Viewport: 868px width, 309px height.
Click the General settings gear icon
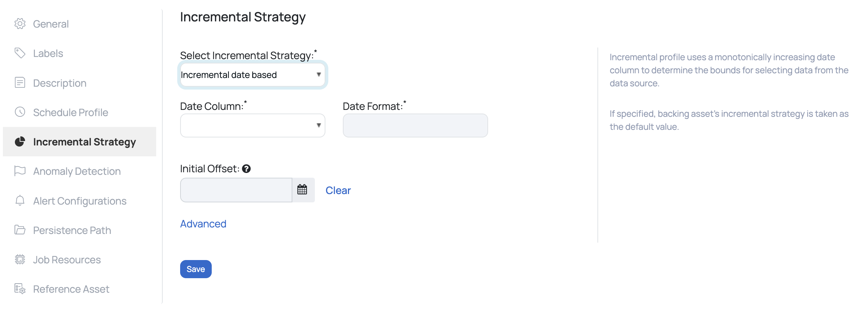pos(20,24)
